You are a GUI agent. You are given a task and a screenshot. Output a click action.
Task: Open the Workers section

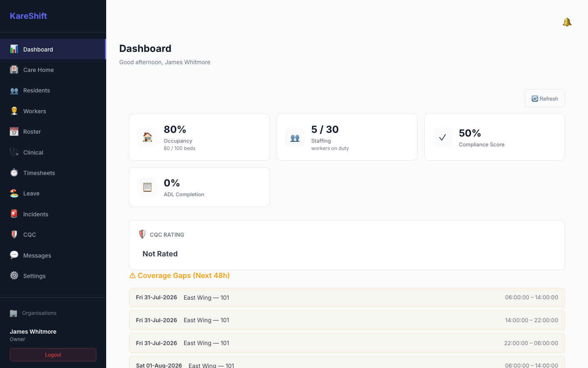[x=53, y=111]
